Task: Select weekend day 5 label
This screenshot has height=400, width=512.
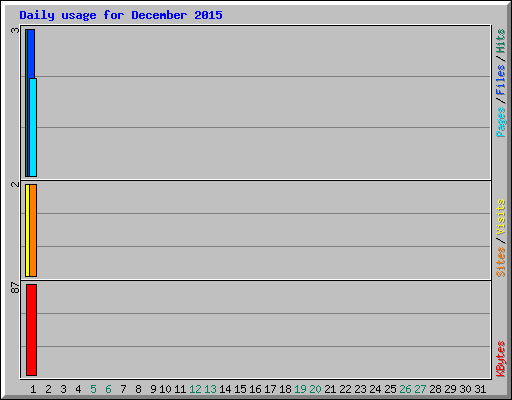Action: [93, 389]
